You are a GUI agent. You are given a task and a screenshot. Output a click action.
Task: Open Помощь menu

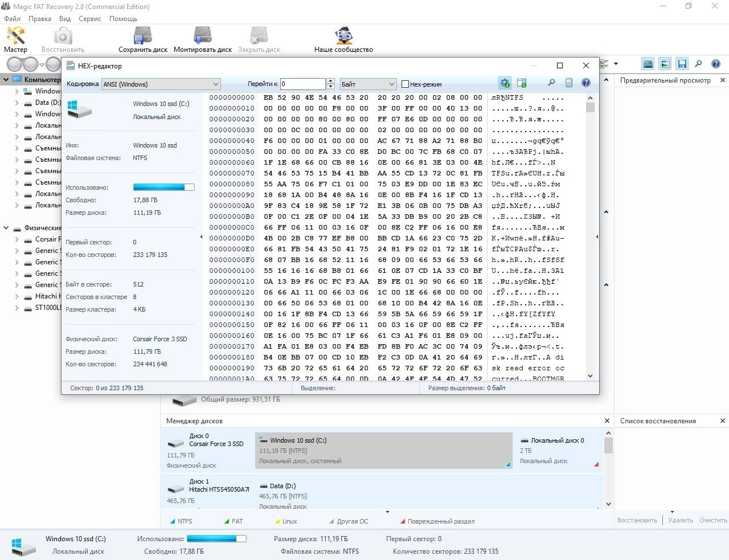click(x=123, y=19)
